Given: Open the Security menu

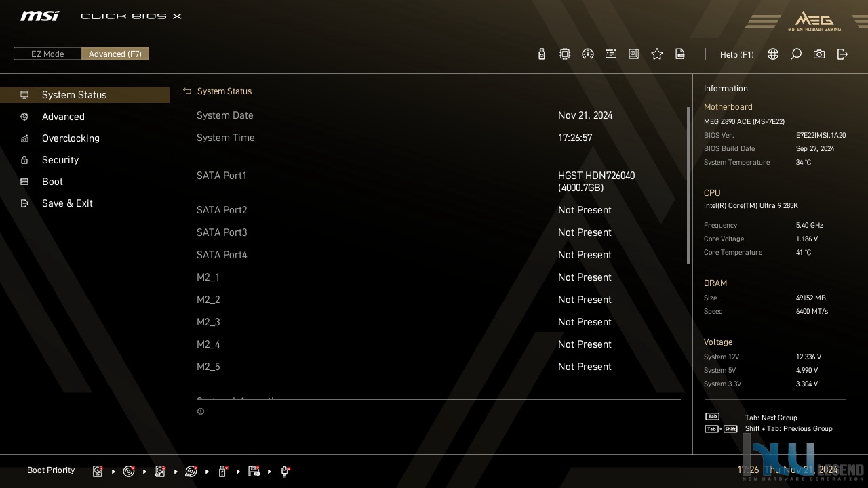Looking at the screenshot, I should [x=85, y=160].
